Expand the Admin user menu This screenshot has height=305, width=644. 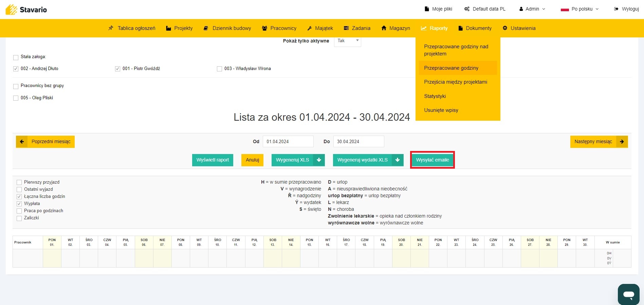click(532, 9)
